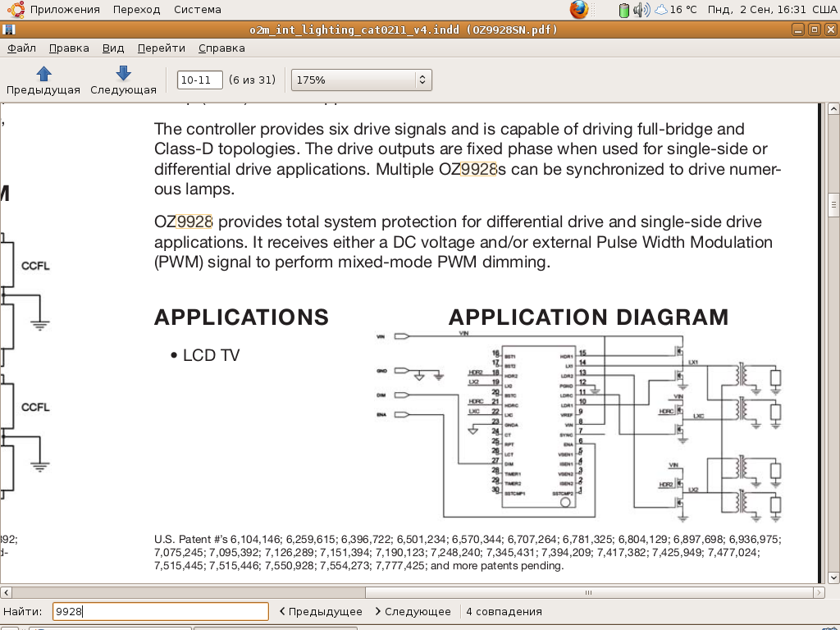Screen dimensions: 840x630
Task: Open the Система panel menu
Action: tap(197, 10)
